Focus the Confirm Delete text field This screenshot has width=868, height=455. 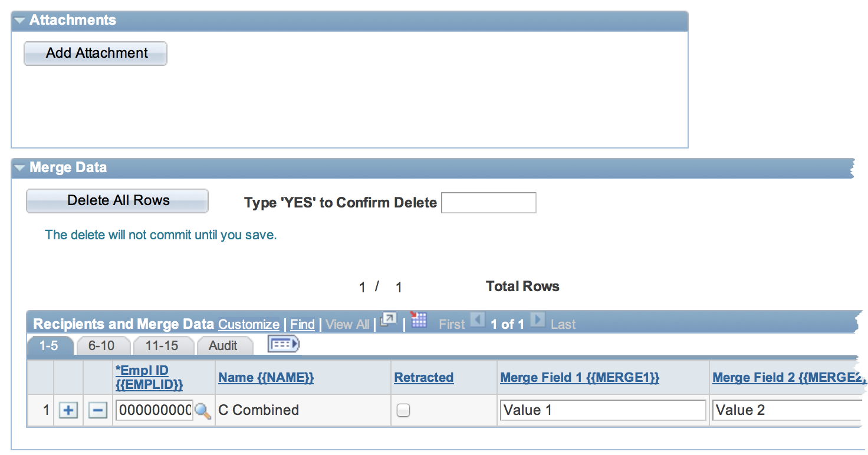pyautogui.click(x=489, y=203)
